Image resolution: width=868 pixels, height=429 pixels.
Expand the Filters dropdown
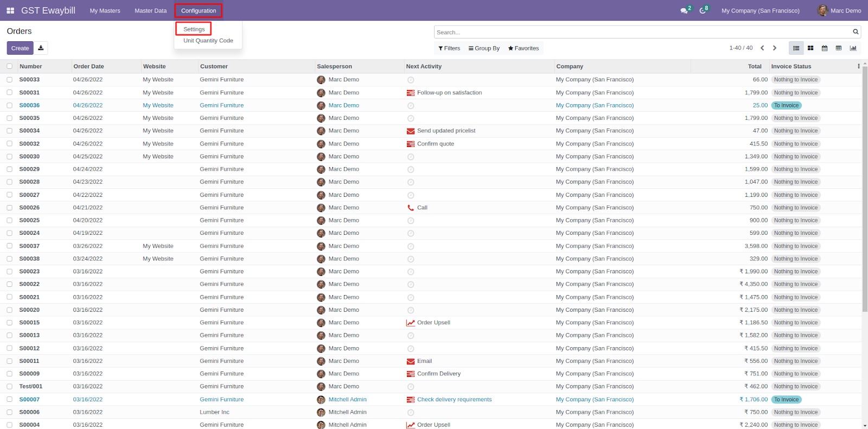click(x=449, y=48)
